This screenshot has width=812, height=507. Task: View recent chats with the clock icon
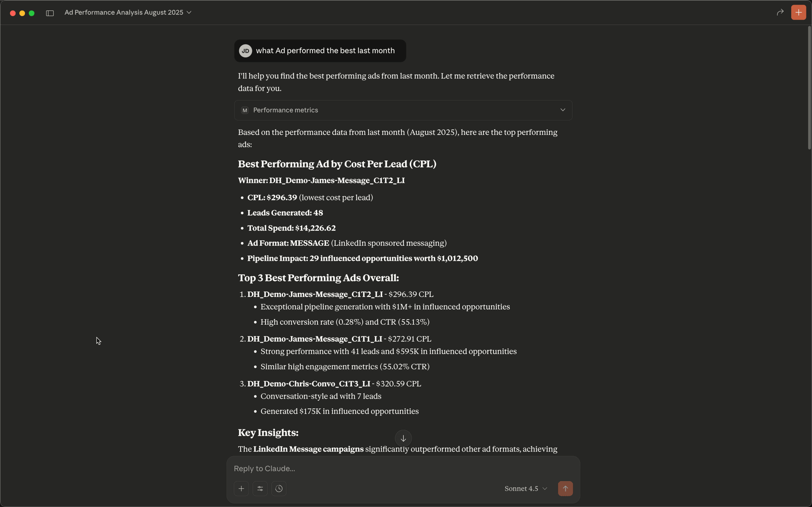coord(279,489)
